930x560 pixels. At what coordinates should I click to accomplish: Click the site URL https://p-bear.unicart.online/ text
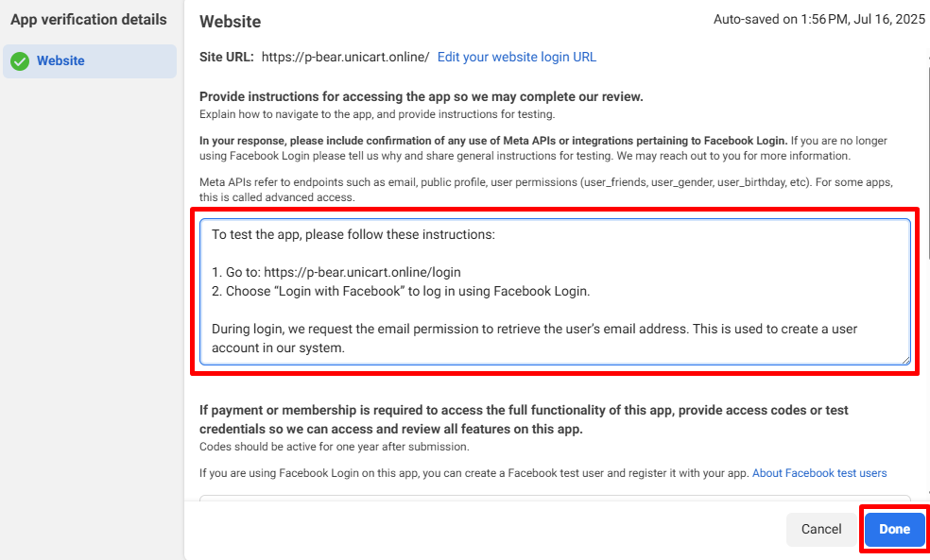point(345,57)
